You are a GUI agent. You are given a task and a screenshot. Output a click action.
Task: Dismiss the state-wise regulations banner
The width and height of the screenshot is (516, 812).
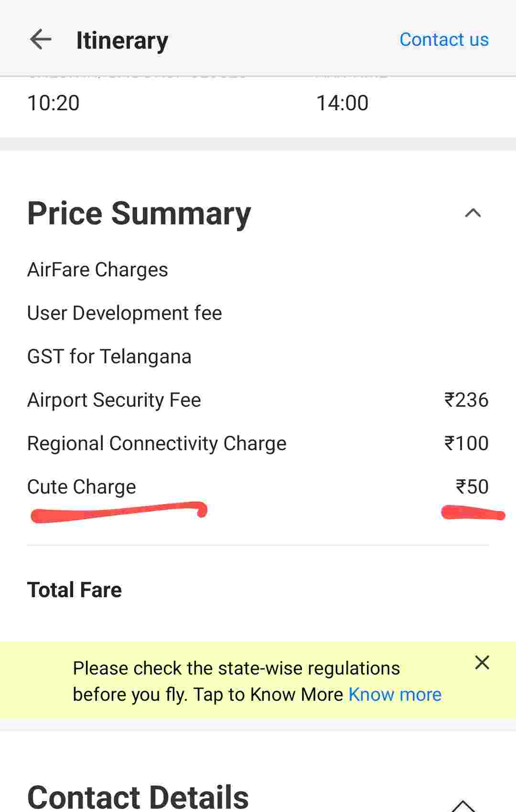click(482, 663)
